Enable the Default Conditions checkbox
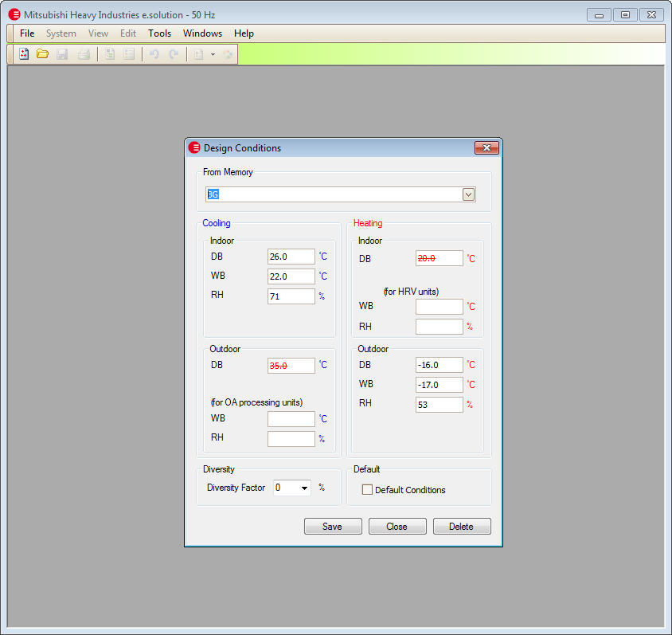672x635 pixels. [x=367, y=490]
